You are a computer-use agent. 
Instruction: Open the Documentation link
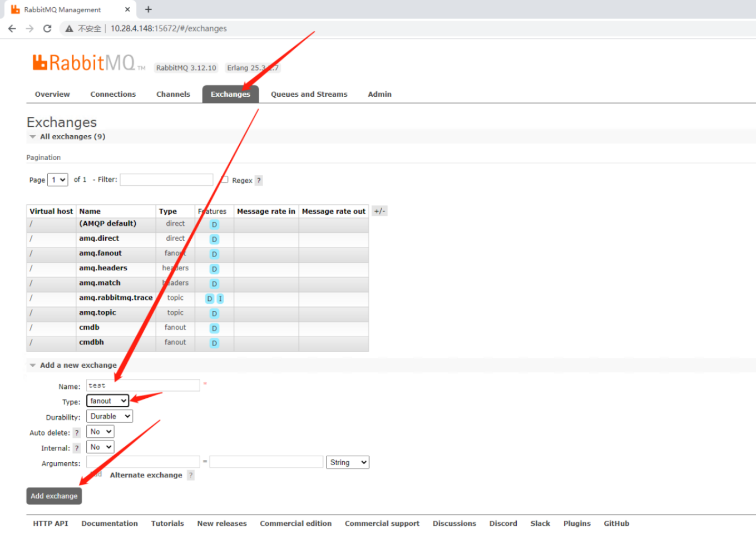click(x=110, y=524)
